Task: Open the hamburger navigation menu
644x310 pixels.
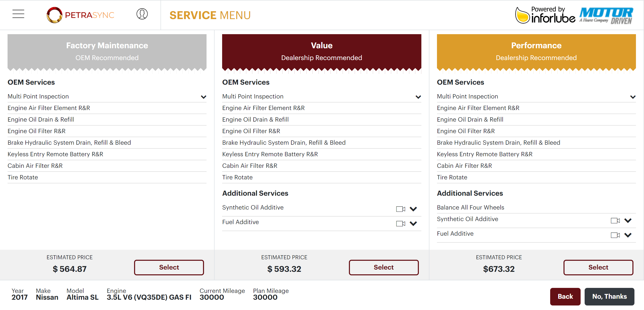Action: (x=18, y=14)
